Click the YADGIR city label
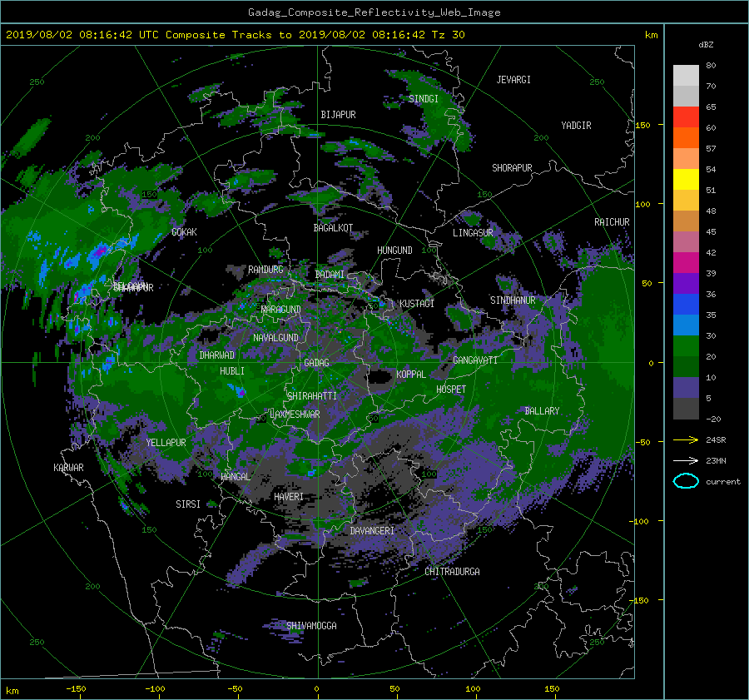Screen dimensions: 749x700 [x=576, y=126]
